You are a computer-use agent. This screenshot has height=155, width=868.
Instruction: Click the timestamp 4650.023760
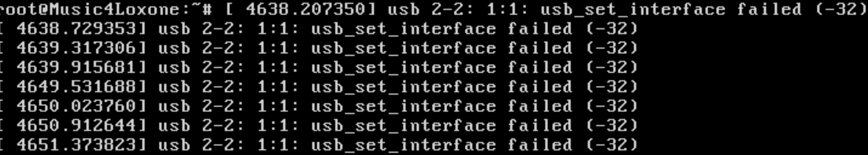tap(76, 106)
